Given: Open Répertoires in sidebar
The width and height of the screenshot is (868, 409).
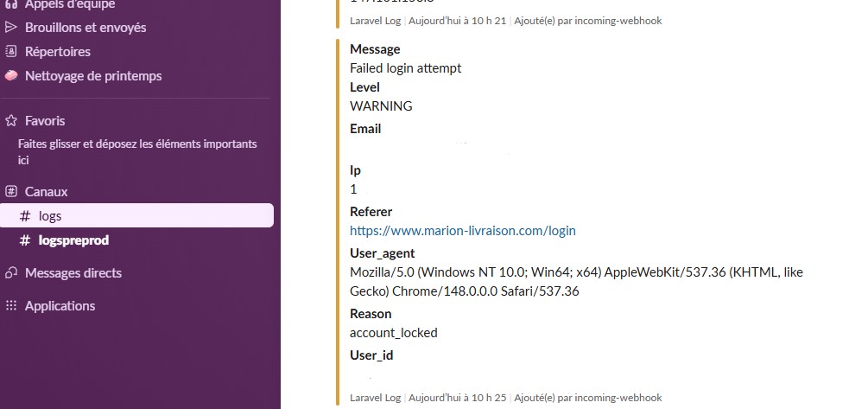Looking at the screenshot, I should pyautogui.click(x=58, y=52).
